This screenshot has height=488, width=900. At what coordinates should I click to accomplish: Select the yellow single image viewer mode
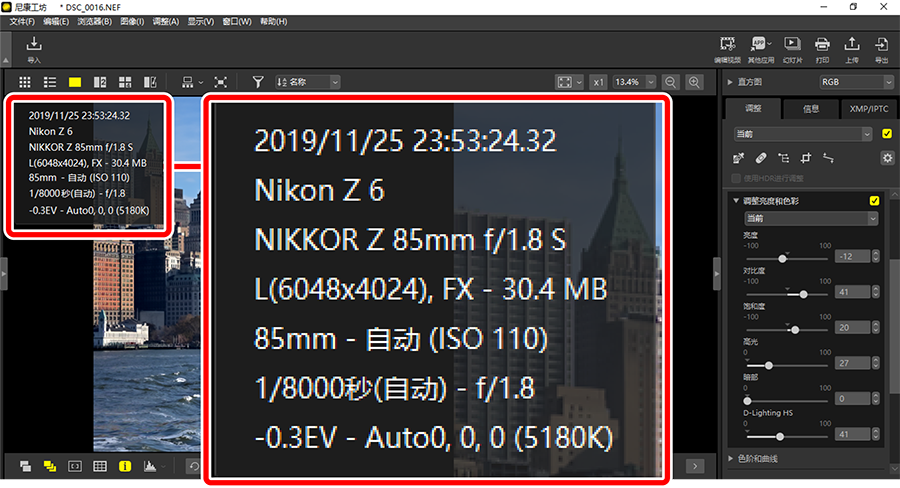[x=75, y=82]
